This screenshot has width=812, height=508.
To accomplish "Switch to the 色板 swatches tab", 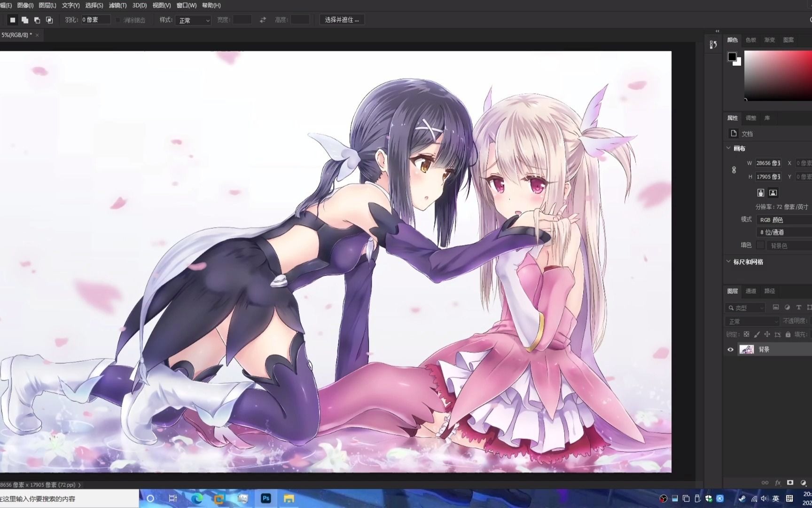I will tap(751, 40).
